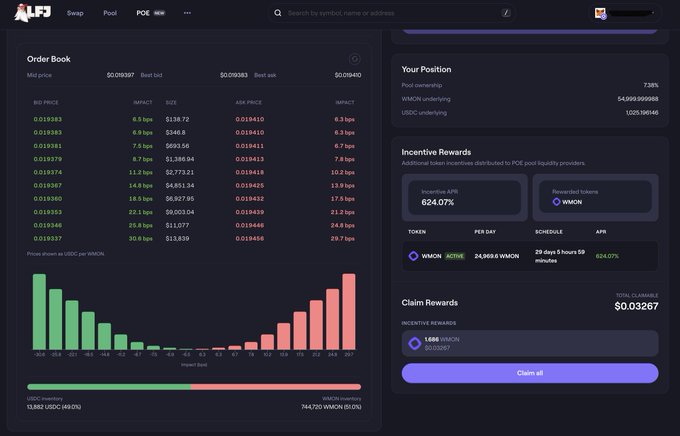Click ask price 0.019432
Viewport: 680px width, 436px height.
pyautogui.click(x=249, y=199)
